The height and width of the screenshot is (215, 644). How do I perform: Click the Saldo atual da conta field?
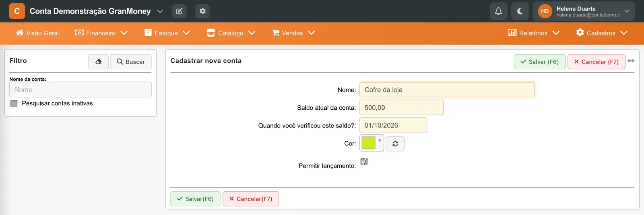pyautogui.click(x=402, y=108)
